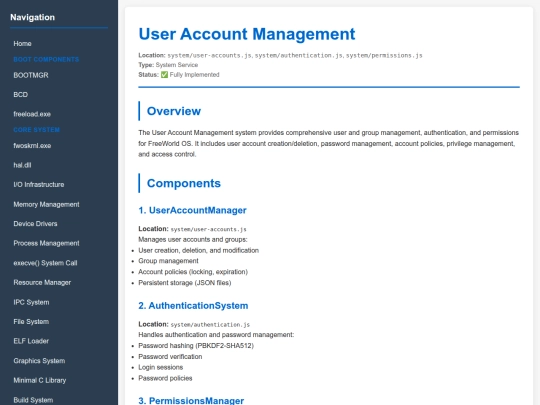Click the Type: System Service line

(168, 65)
